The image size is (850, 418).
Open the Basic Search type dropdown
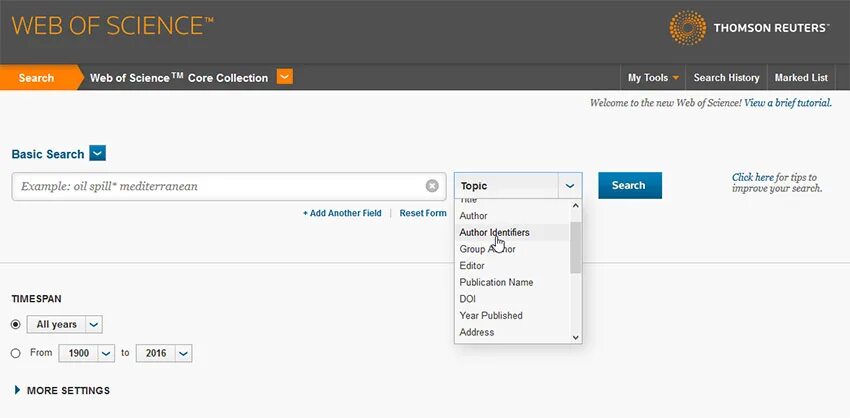pos(98,153)
